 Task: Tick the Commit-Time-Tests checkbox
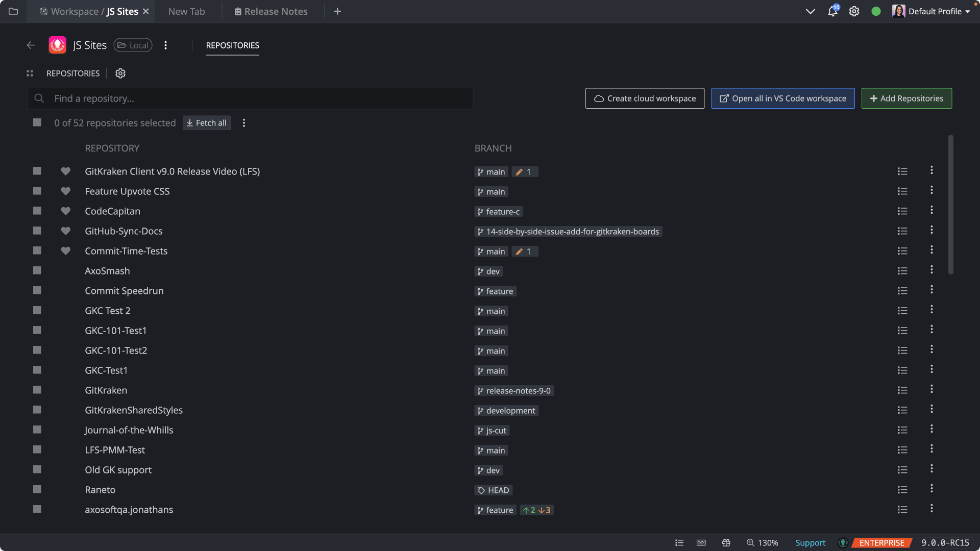(37, 251)
